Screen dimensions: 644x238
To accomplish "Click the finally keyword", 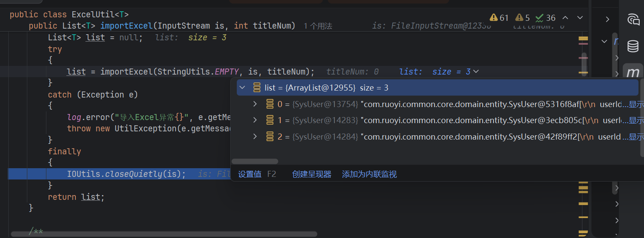I will (x=65, y=151).
